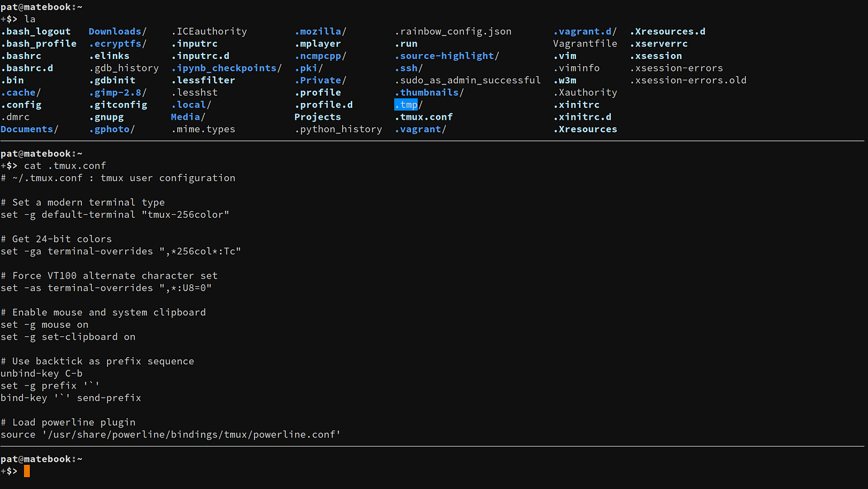Select the Vagrantfile entry
The width and height of the screenshot is (868, 489).
[585, 43]
